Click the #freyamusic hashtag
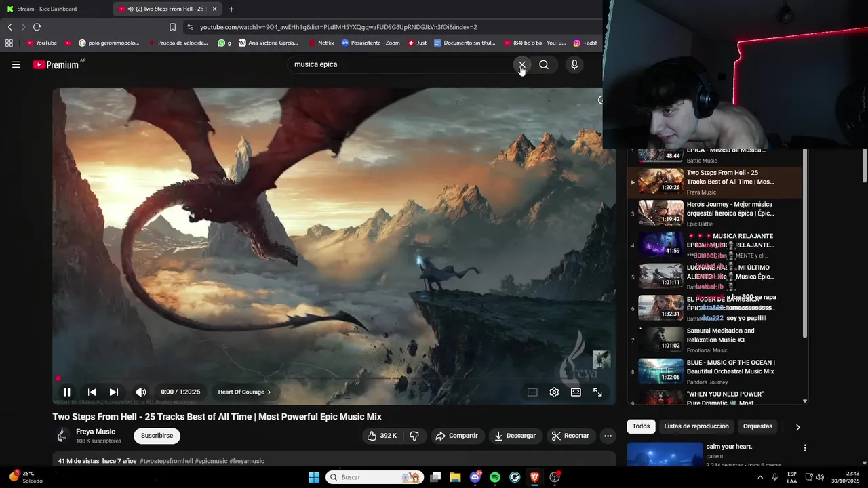 247,461
